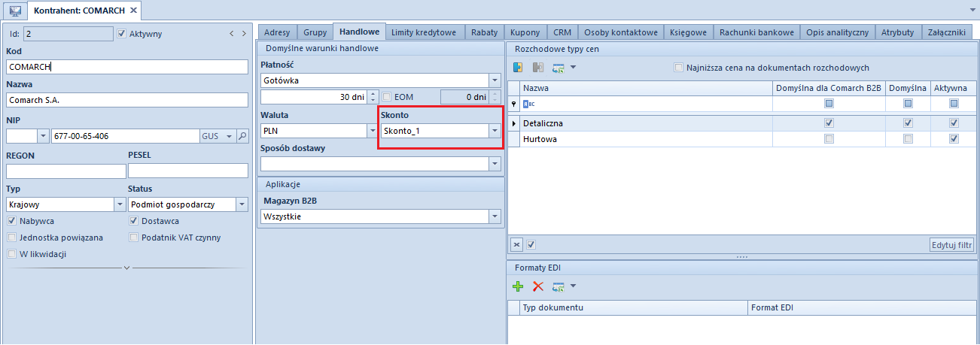Expand the Płatność dropdown showing Gotówka
Screen dimensions: 980x345
point(495,80)
